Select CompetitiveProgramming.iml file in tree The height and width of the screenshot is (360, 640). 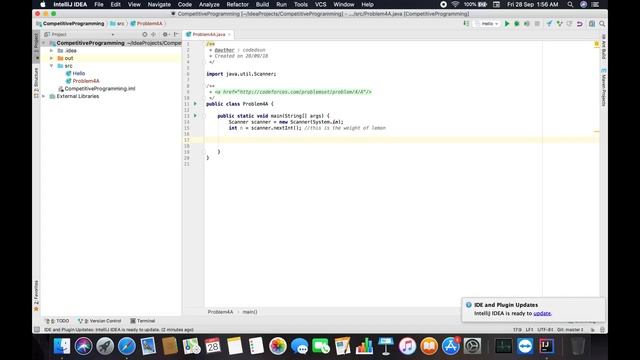coord(96,89)
